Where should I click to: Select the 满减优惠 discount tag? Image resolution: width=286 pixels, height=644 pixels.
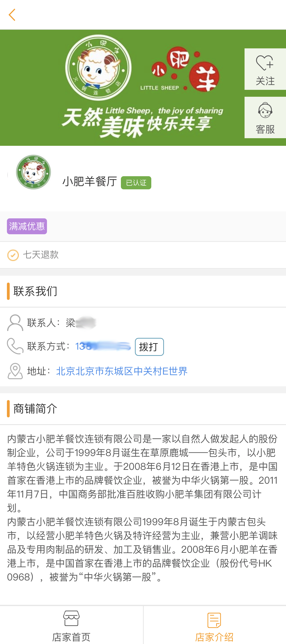[x=27, y=226]
